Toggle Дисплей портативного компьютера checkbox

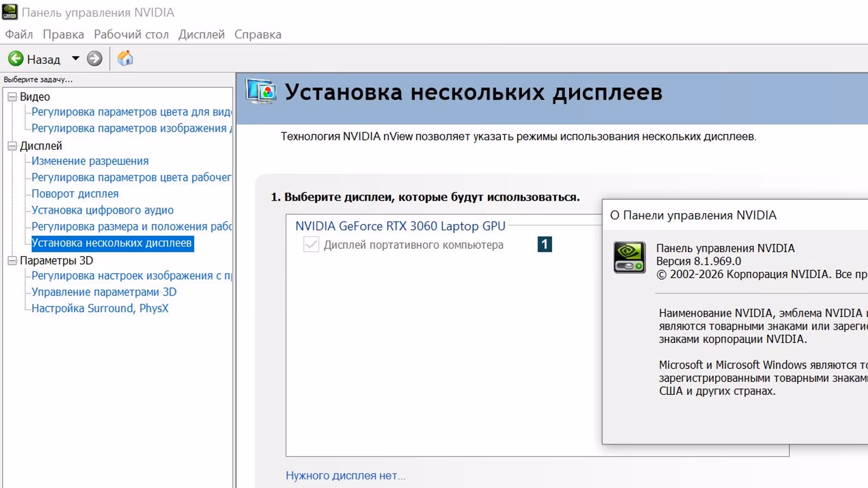tap(311, 245)
